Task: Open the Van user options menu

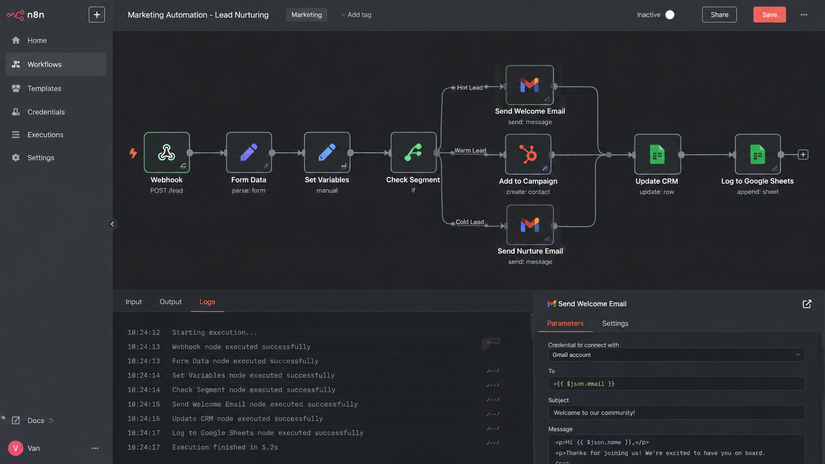Action: [95, 448]
